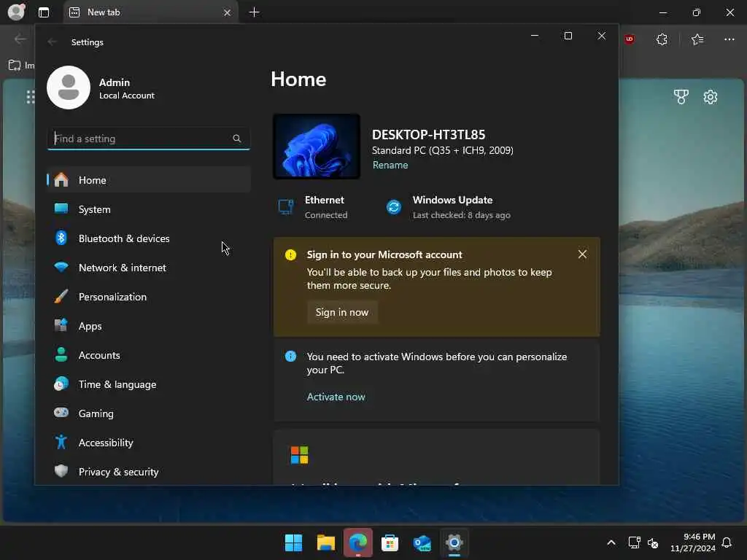Open the rewards trophy icon on new tab page

[681, 97]
